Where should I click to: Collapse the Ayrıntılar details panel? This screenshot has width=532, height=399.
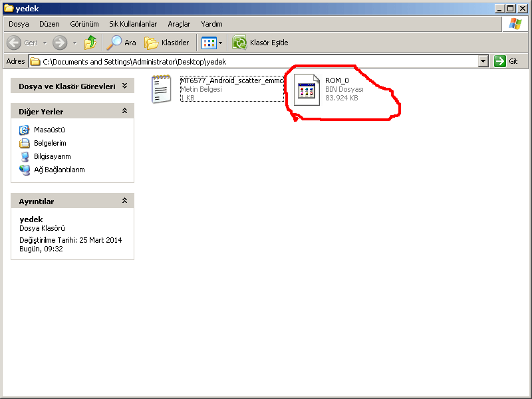tap(124, 201)
